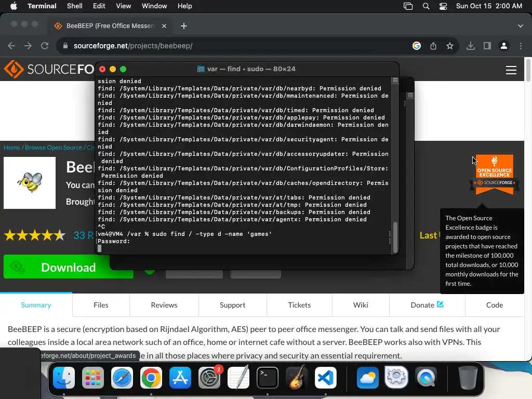The width and height of the screenshot is (532, 399).
Task: Open the Donate tab
Action: pos(427,304)
